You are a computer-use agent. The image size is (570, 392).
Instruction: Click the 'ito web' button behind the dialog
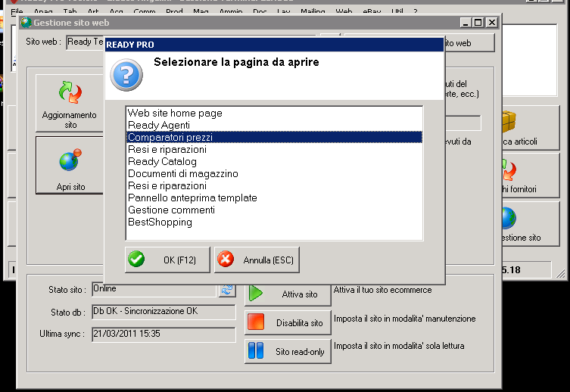(469, 43)
